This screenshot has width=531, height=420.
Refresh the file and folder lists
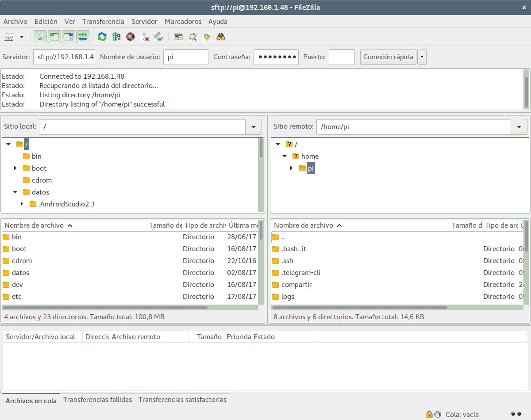102,37
